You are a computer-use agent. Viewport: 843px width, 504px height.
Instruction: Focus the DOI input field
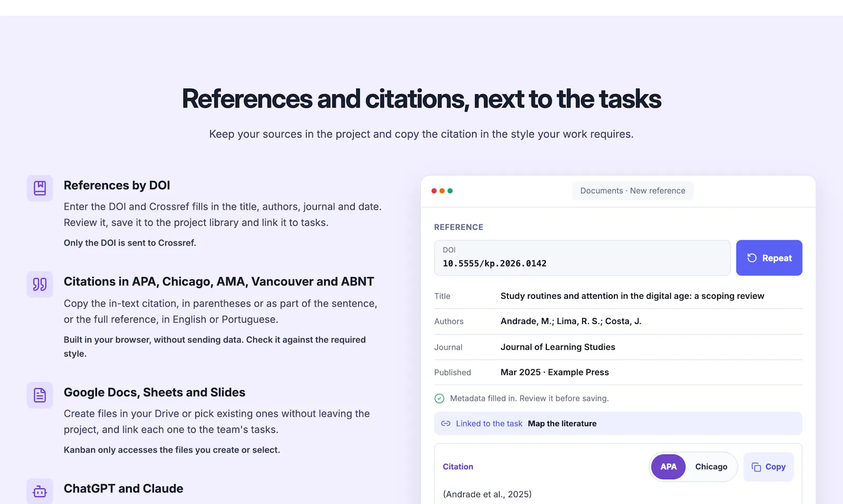click(x=582, y=258)
